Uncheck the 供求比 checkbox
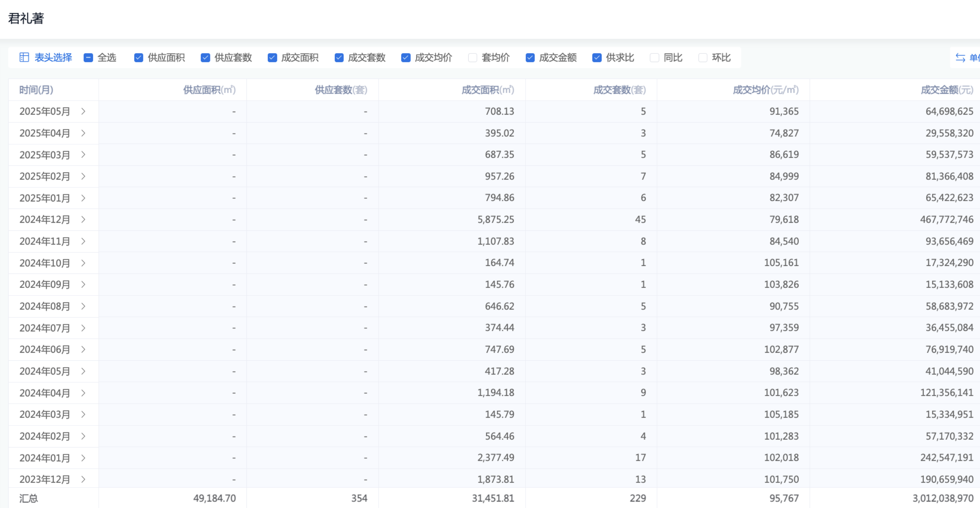 [596, 58]
